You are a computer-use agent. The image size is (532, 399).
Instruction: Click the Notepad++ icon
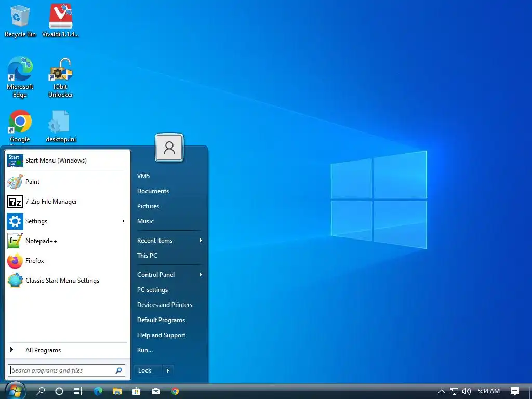click(x=15, y=241)
